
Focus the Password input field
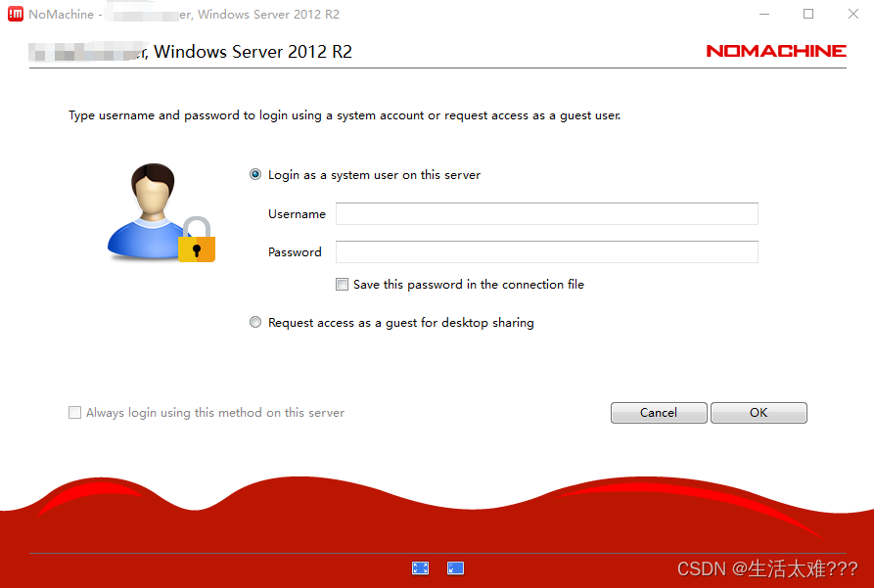[x=547, y=251]
